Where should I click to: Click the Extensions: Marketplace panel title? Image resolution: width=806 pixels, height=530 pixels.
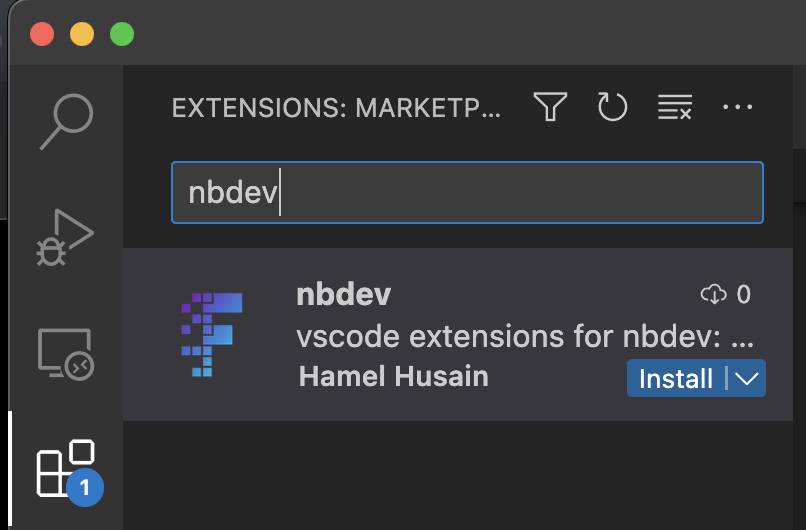(336, 108)
